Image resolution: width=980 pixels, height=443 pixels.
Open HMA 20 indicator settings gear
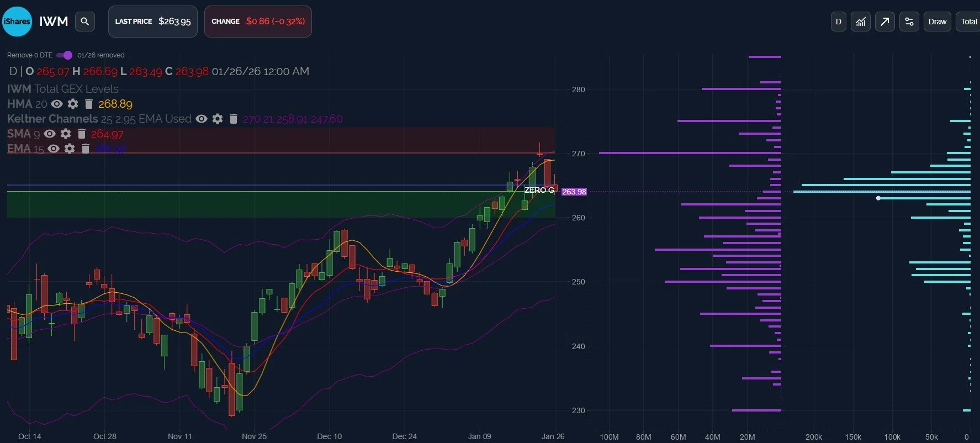(72, 104)
